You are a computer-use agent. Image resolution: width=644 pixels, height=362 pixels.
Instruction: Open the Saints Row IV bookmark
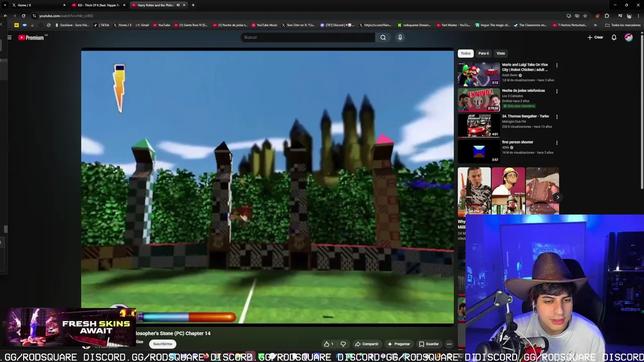[x=190, y=25]
